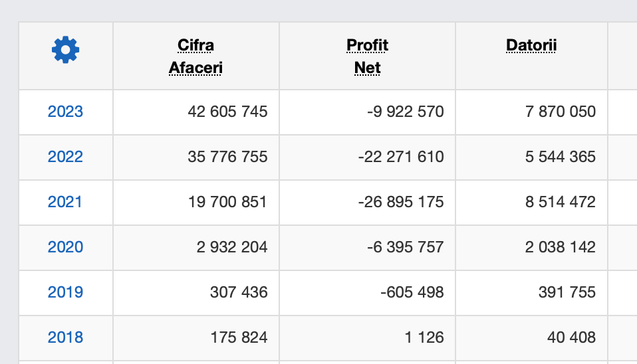The width and height of the screenshot is (637, 364).
Task: Select the -9 922 570 net profit cell
Action: [406, 112]
